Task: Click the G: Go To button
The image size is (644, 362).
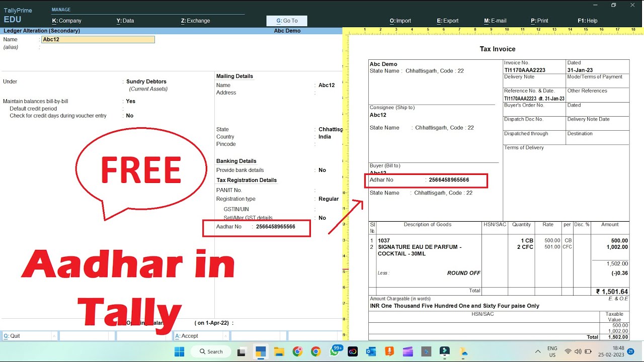Action: [x=287, y=21]
